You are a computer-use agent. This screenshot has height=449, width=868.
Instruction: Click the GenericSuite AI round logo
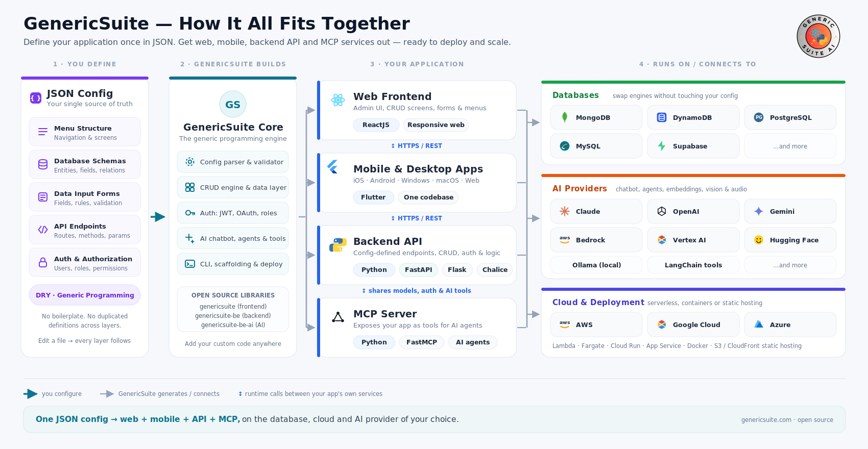[x=818, y=36]
